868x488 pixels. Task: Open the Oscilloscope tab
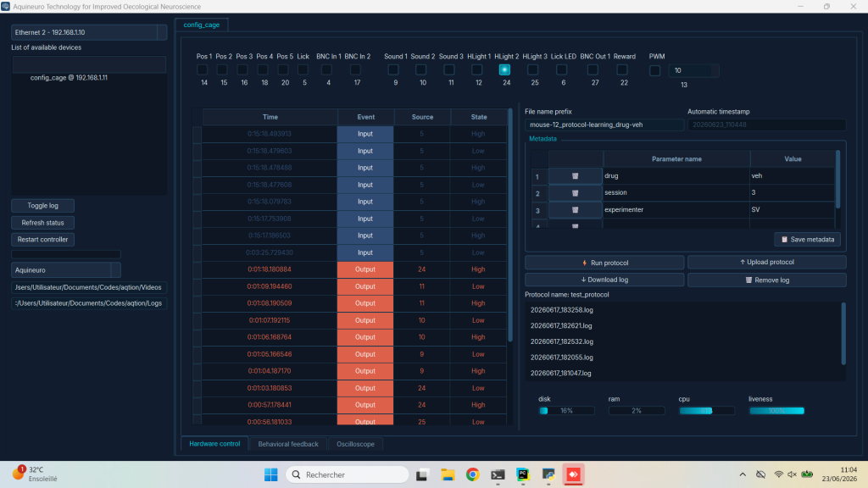(355, 444)
